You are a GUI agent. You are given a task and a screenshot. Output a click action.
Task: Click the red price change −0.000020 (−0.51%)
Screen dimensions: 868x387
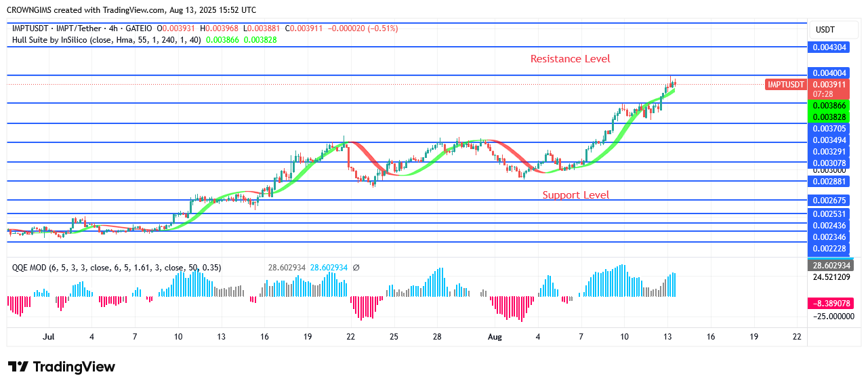tap(363, 28)
